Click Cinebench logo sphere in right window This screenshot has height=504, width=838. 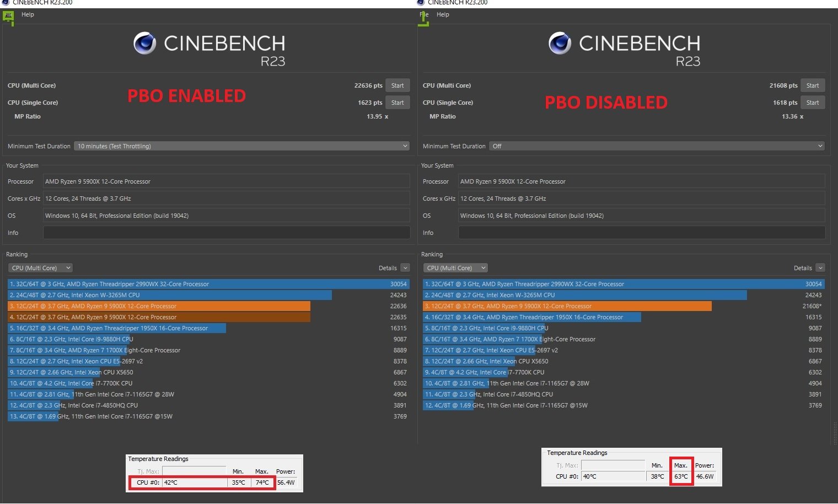560,43
